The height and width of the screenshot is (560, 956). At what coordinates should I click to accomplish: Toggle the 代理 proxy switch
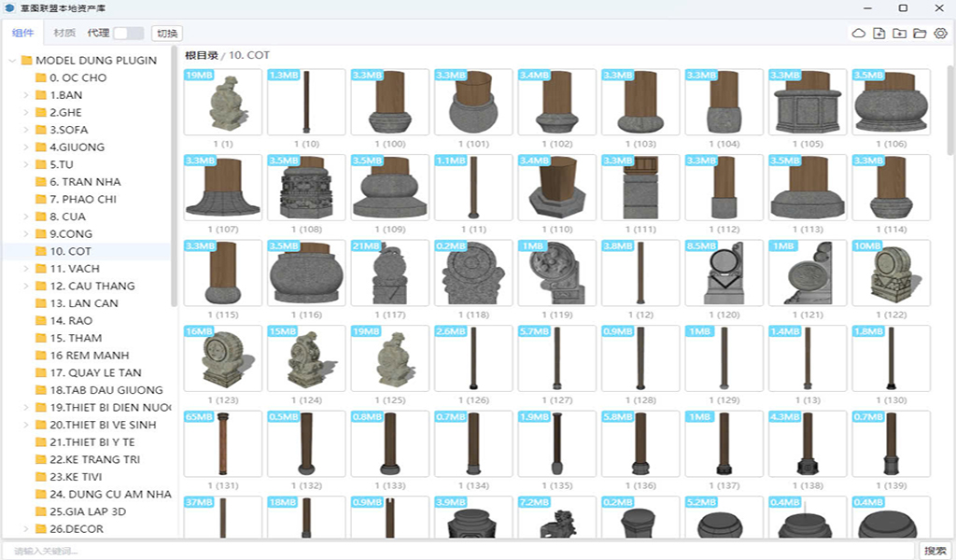129,34
